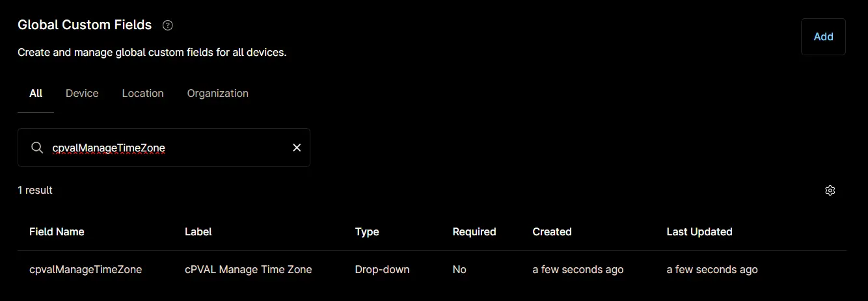Sort by Required column header

pos(474,231)
